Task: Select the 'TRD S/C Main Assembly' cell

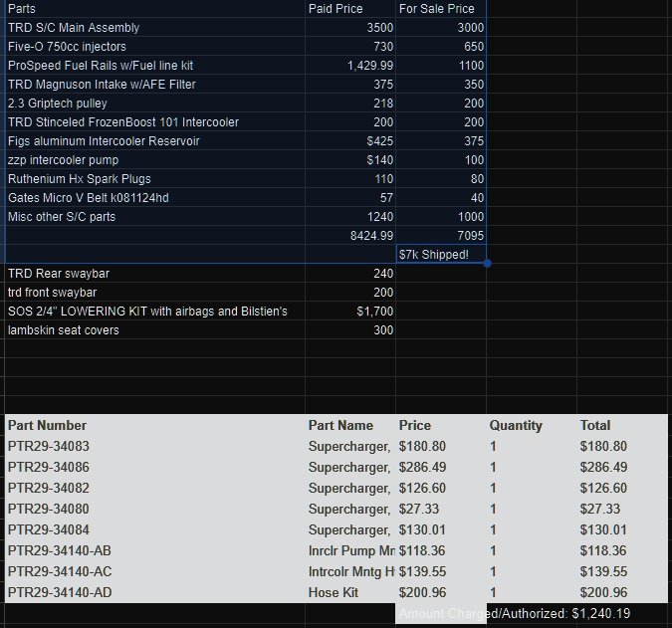Action: pos(154,28)
